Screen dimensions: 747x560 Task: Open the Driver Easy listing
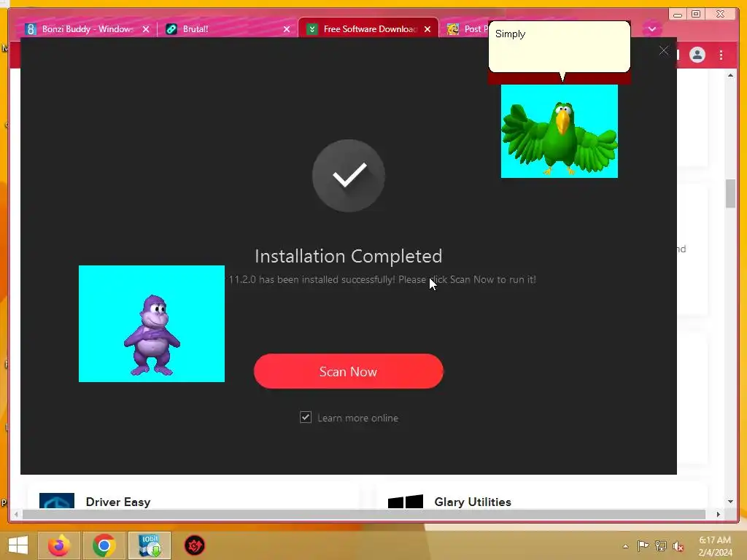point(118,502)
